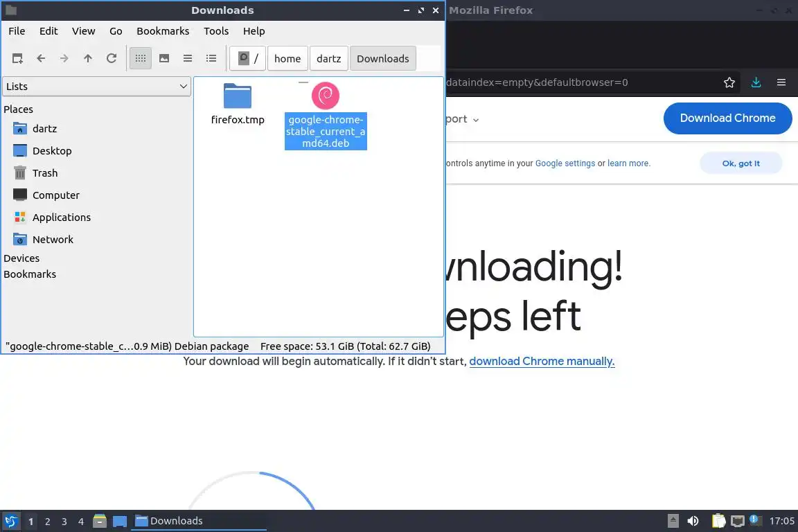
Task: Switch to workspace 2
Action: (x=47, y=522)
